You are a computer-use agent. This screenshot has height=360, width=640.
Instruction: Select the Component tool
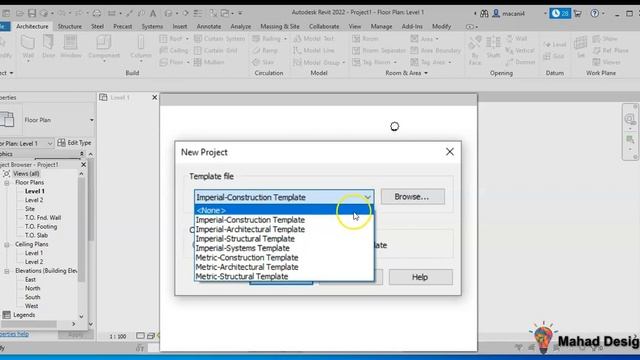pos(104,47)
